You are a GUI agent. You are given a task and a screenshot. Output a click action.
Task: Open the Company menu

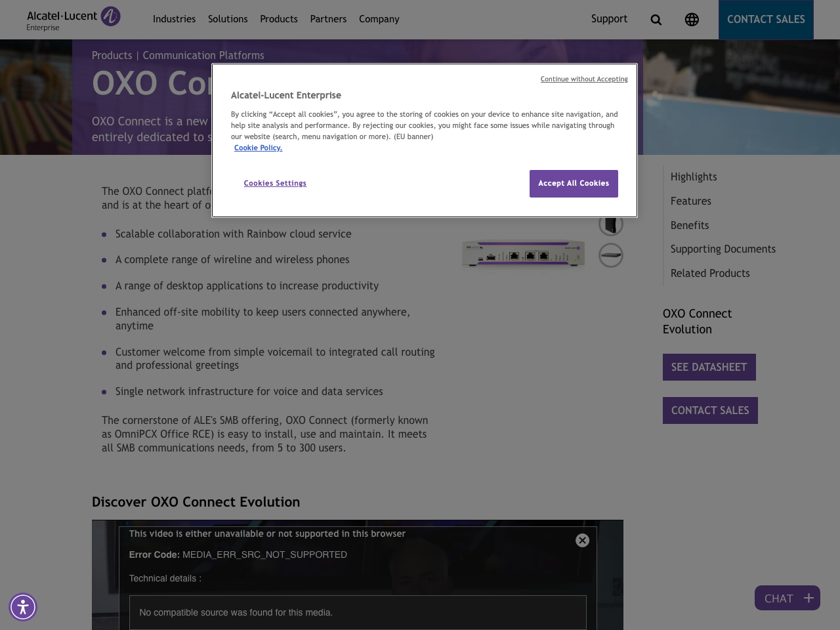point(378,18)
